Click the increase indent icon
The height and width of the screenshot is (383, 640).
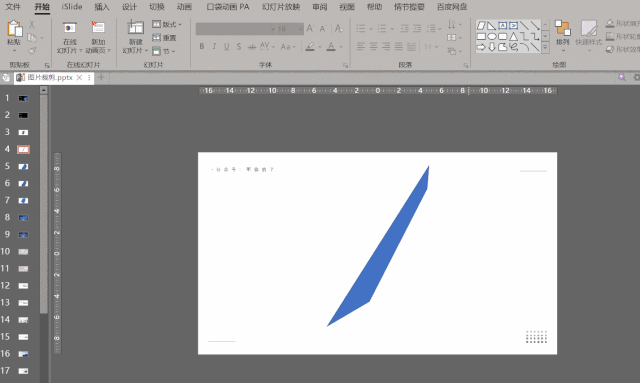[x=417, y=29]
